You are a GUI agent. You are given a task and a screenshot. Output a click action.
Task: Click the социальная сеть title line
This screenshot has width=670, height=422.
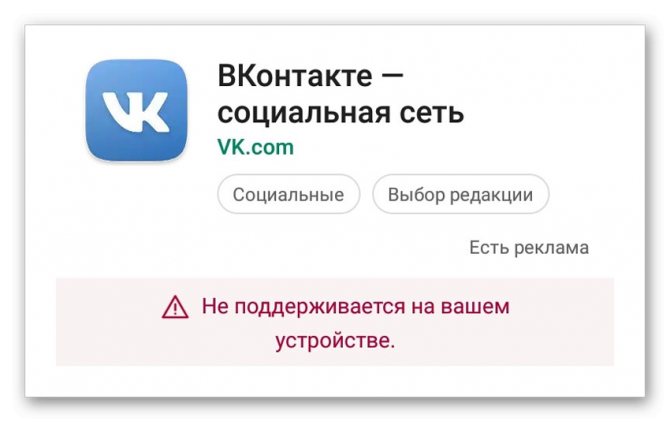click(341, 113)
